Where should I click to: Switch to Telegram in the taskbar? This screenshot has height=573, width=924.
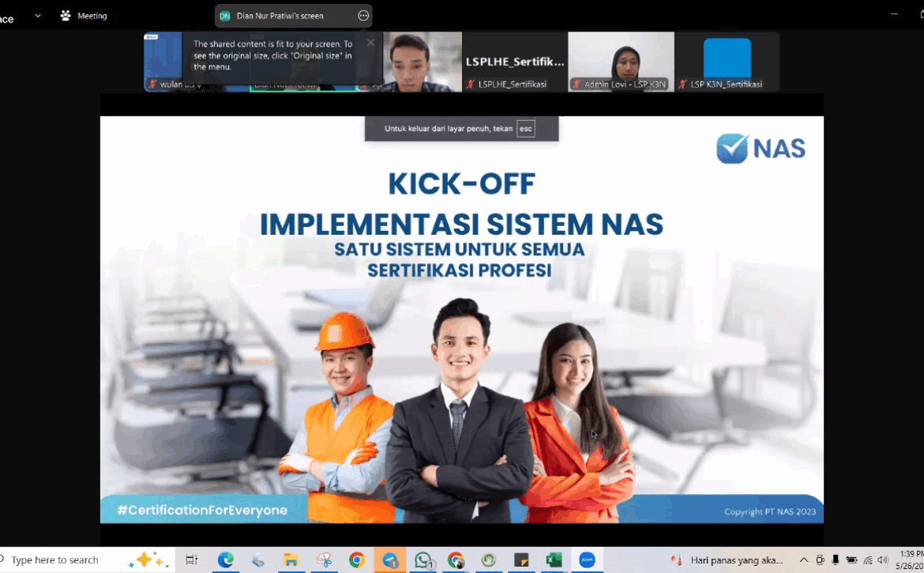point(390,560)
